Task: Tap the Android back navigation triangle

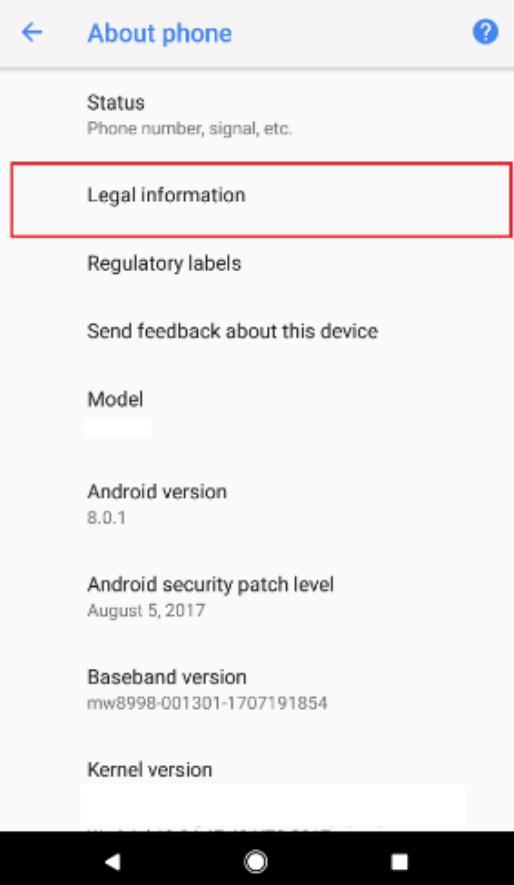Action: 113,861
